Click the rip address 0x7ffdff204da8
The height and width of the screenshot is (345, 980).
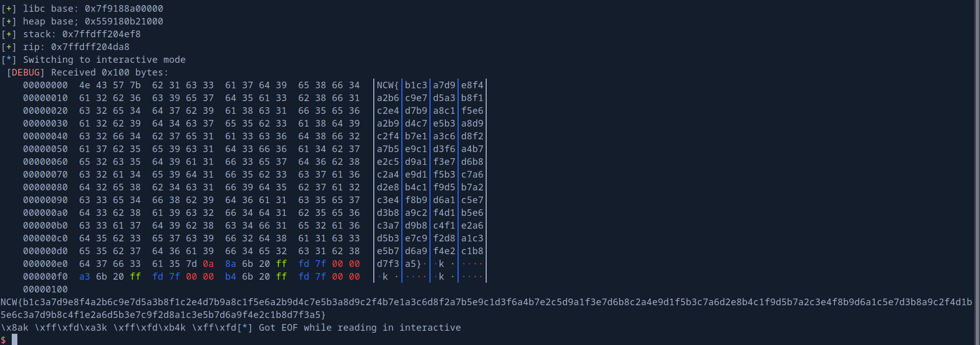coord(90,47)
